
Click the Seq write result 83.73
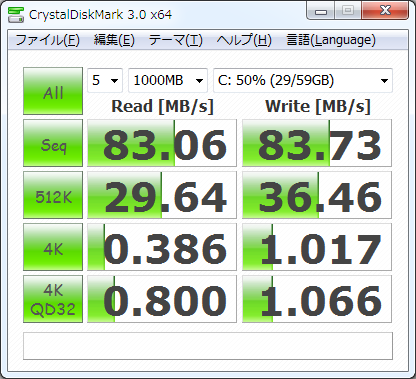[317, 143]
